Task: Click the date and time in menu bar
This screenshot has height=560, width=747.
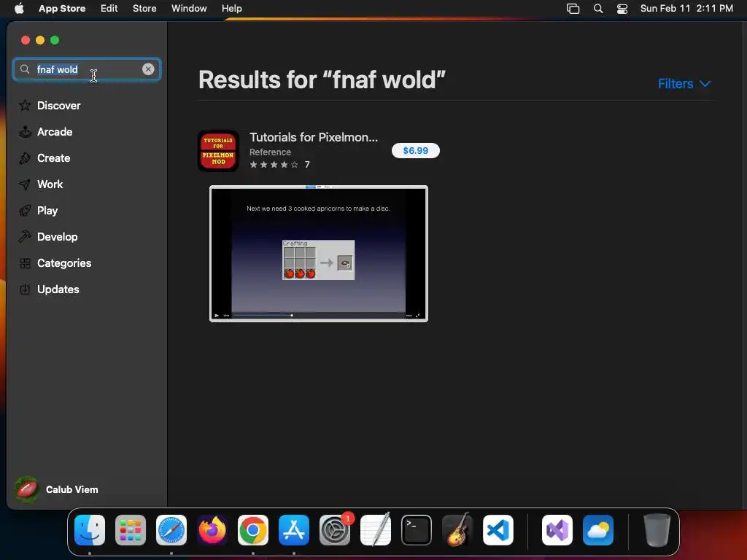Action: coord(686,9)
